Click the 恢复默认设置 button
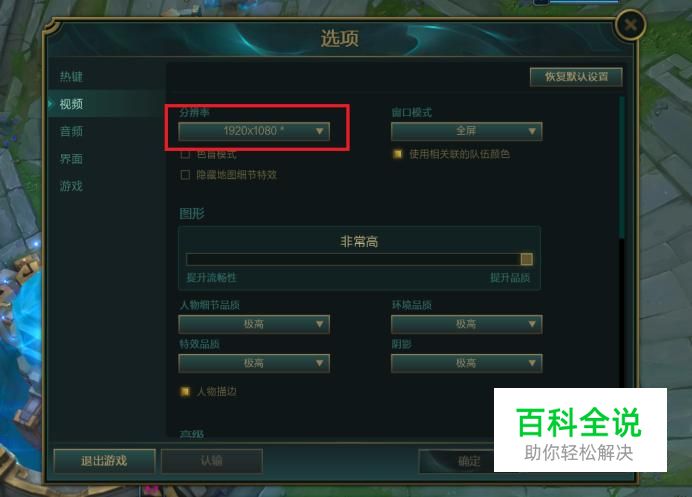This screenshot has width=692, height=497. click(x=576, y=77)
